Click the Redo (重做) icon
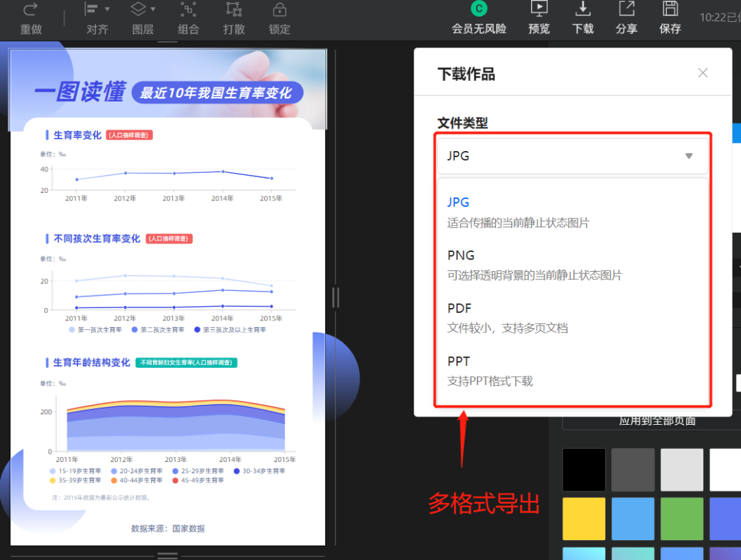Viewport: 741px width, 560px height. [x=30, y=10]
